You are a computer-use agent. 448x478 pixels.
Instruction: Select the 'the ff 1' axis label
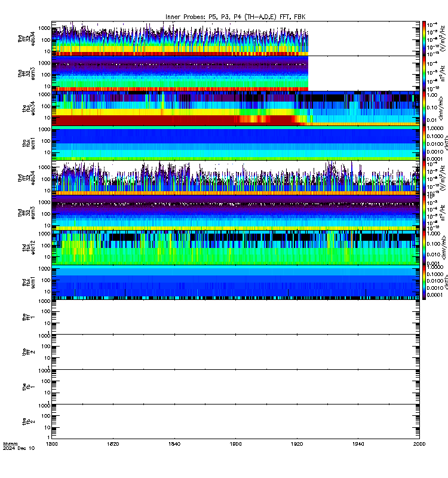coord(29,317)
